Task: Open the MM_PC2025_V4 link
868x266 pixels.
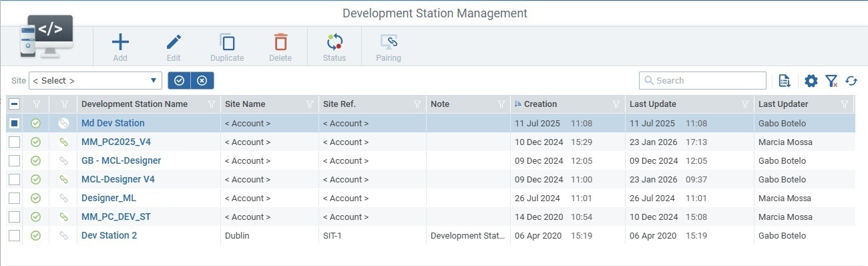Action: [x=116, y=142]
